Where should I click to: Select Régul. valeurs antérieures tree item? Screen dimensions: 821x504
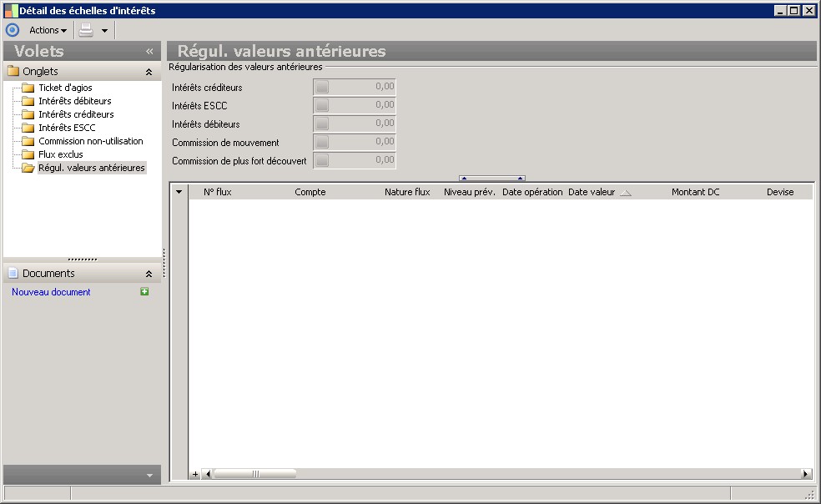point(92,168)
